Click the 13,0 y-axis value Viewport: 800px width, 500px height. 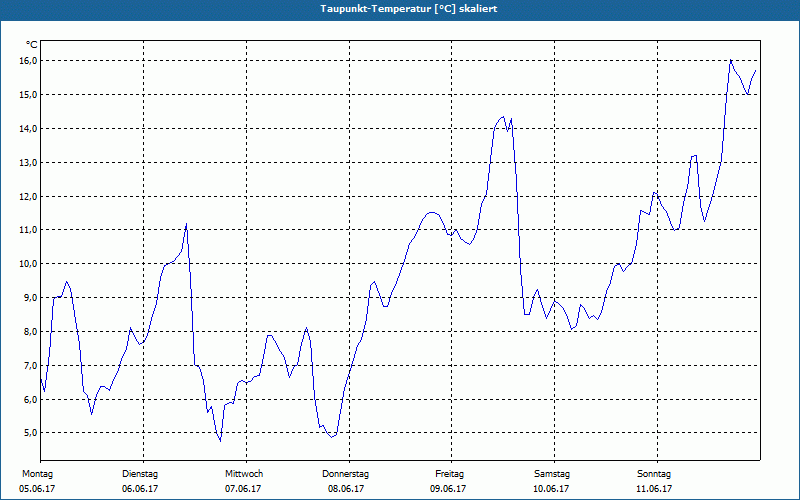[28, 163]
